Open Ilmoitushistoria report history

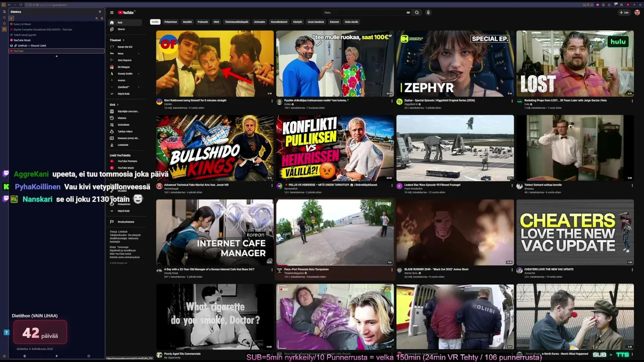pos(126,222)
